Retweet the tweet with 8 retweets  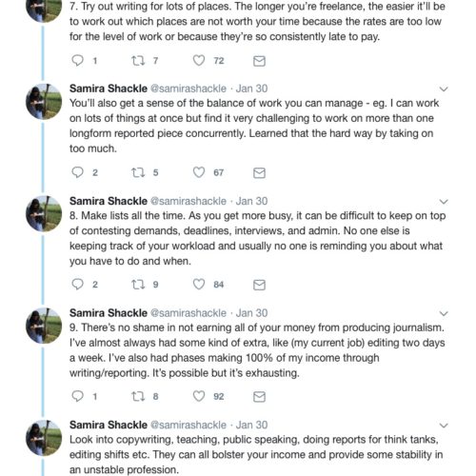[x=138, y=396]
